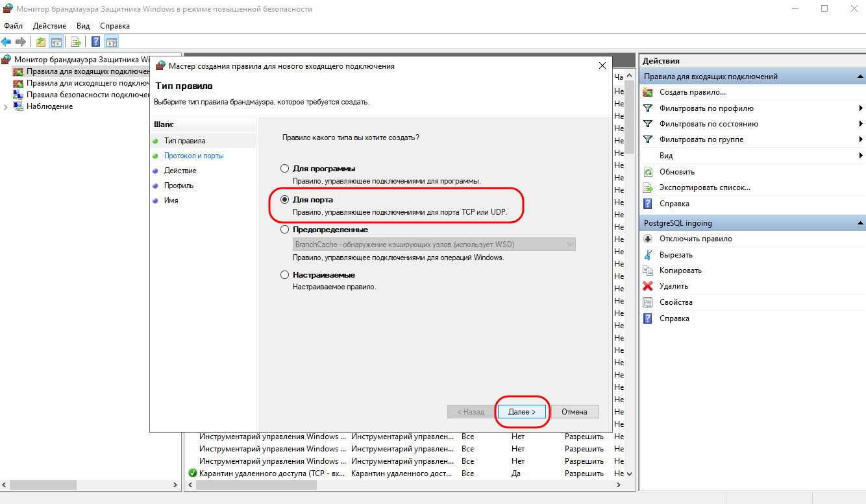Open the BranchCache predefined rules dropdown
Image resolution: width=866 pixels, height=504 pixels.
569,245
